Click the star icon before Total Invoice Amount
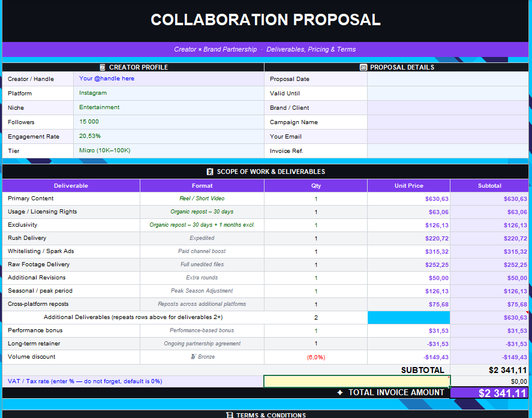The height and width of the screenshot is (418, 532). coord(340,393)
